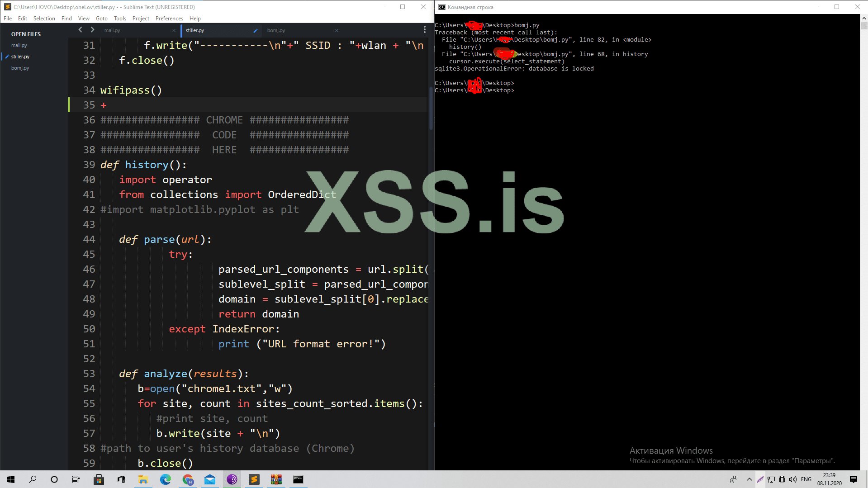Screen dimensions: 868x488
Task: Open the Command Prompt taskbar icon
Action: pyautogui.click(x=298, y=479)
